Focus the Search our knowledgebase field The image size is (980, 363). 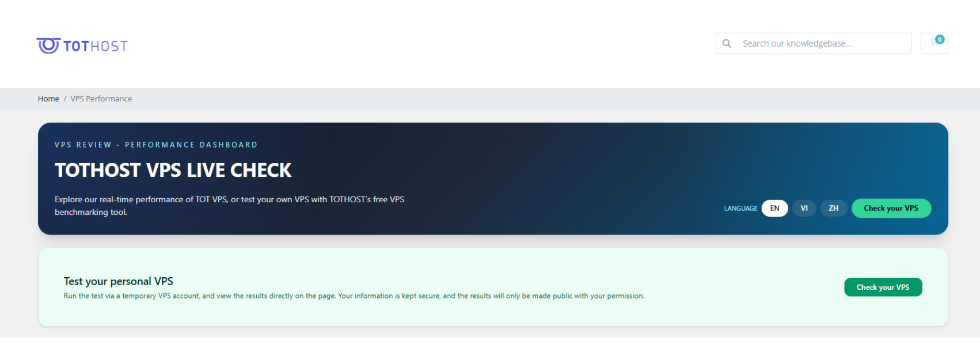814,43
